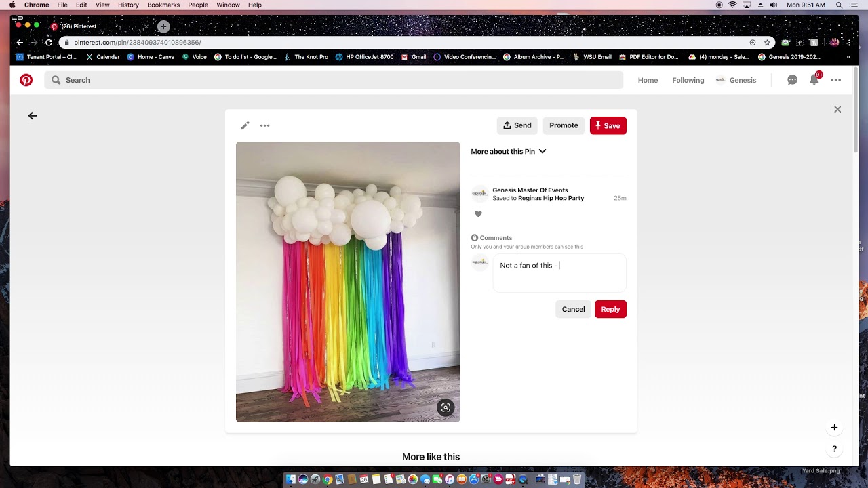Open the Gmail bookmark
The width and height of the screenshot is (868, 488).
point(414,57)
